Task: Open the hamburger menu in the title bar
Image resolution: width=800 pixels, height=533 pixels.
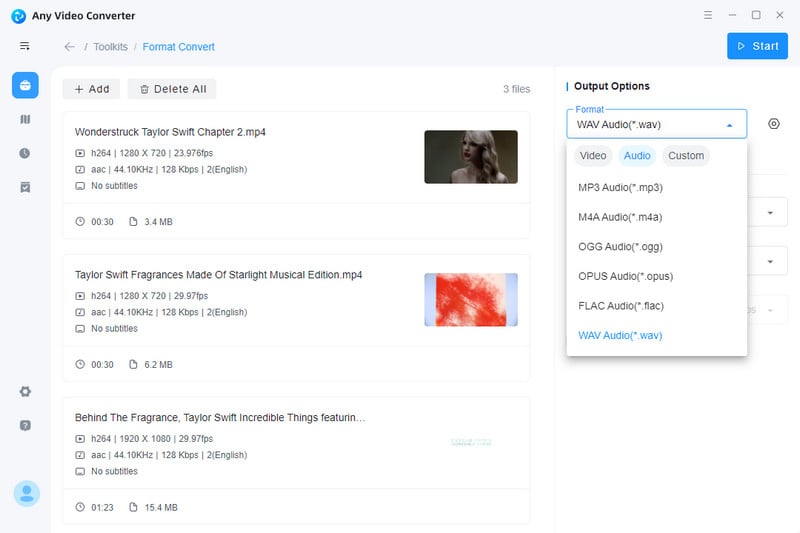Action: pyautogui.click(x=708, y=15)
